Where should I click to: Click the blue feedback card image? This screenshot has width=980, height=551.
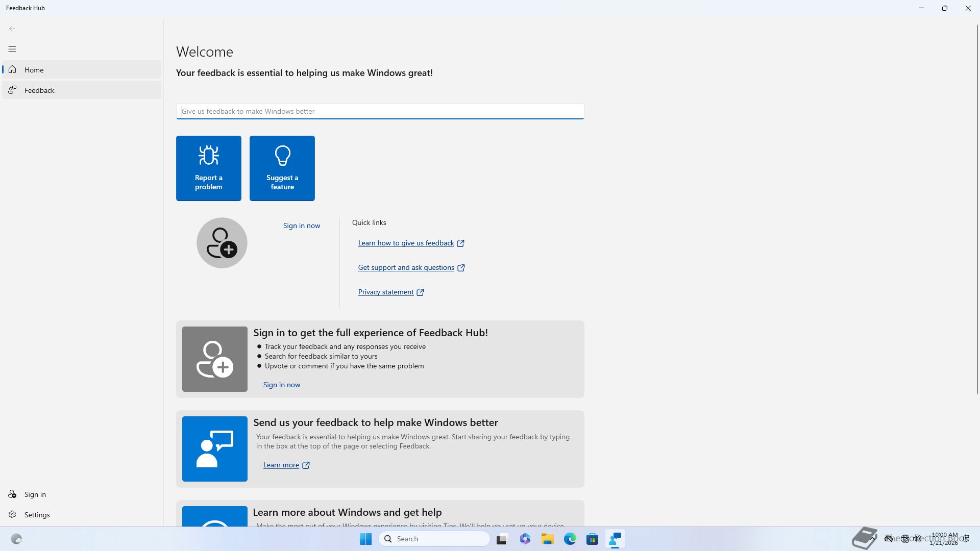pyautogui.click(x=214, y=449)
